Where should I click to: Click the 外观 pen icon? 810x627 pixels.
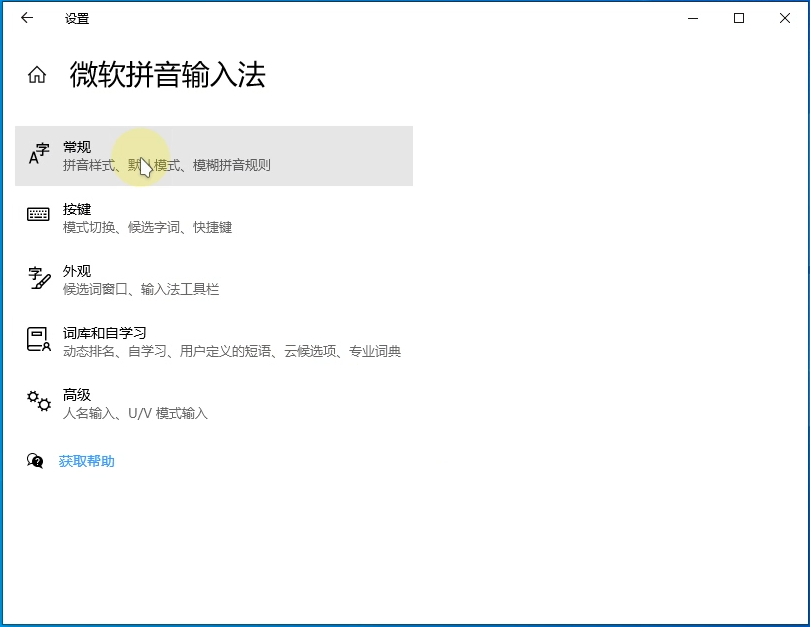pyautogui.click(x=39, y=278)
